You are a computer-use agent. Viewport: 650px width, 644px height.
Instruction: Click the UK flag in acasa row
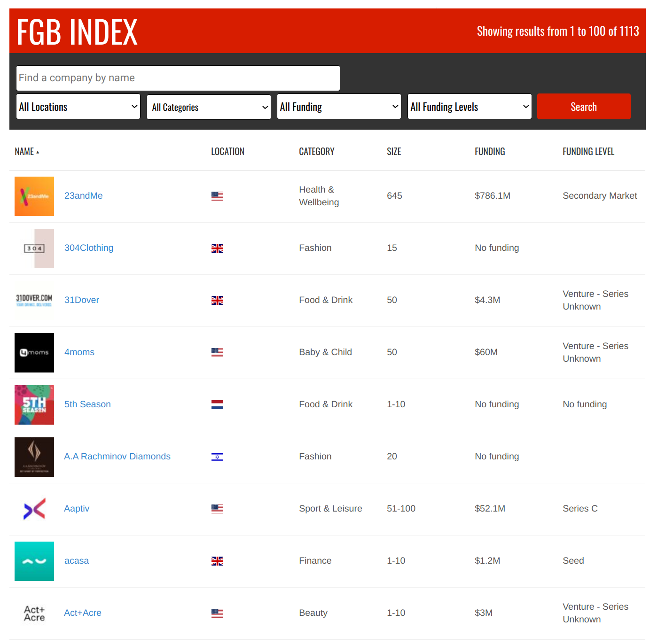(x=217, y=561)
